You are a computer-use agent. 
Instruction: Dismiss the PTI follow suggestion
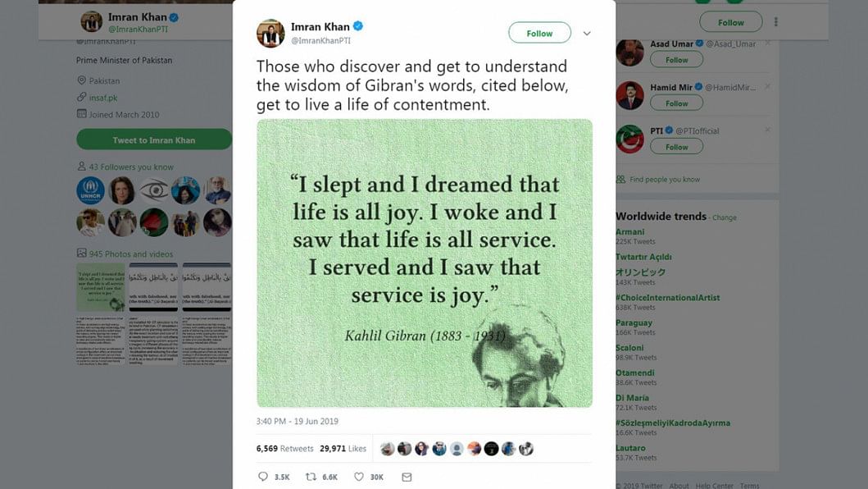pyautogui.click(x=767, y=130)
